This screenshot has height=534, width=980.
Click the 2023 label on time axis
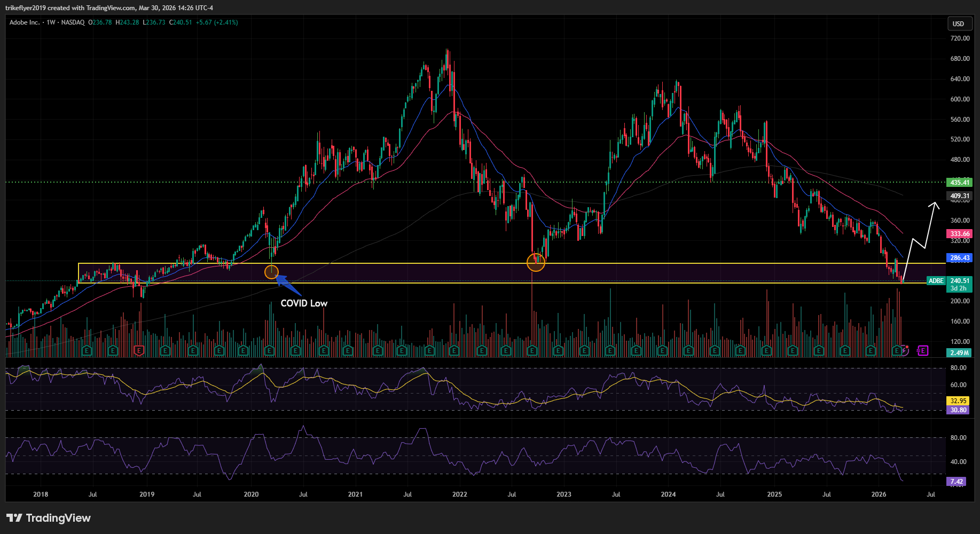coord(564,494)
